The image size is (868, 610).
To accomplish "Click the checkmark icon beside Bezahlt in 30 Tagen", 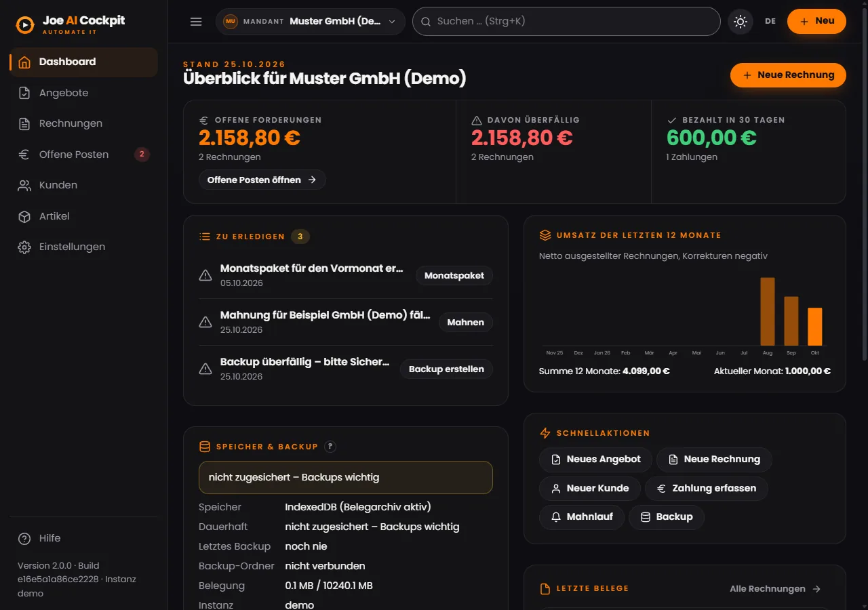I will 672,120.
